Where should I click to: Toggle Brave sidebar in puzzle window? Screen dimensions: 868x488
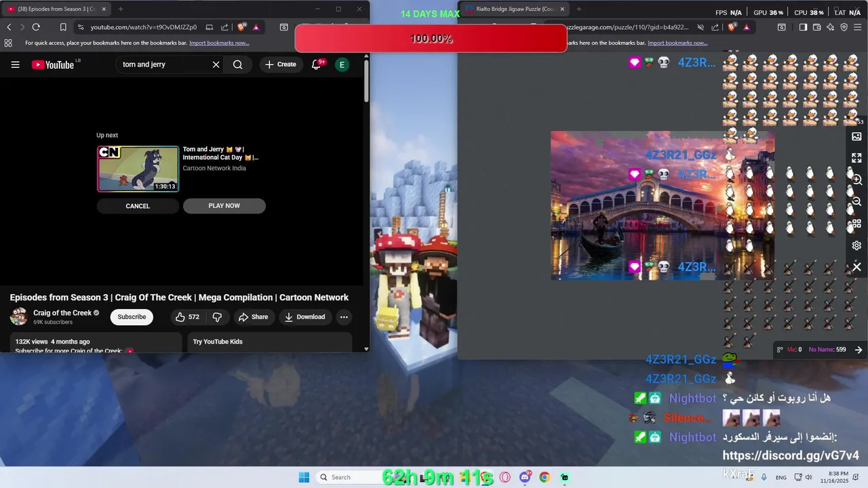click(803, 27)
